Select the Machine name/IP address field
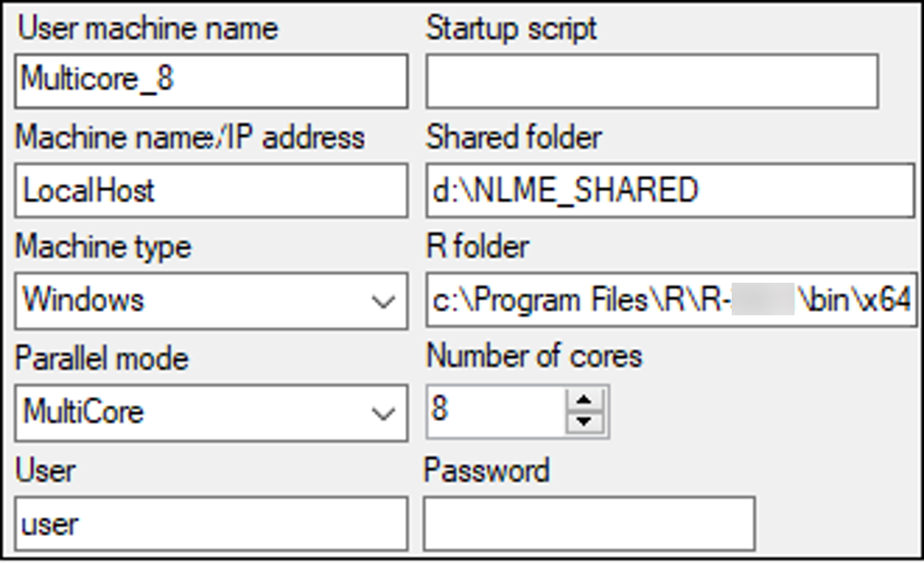This screenshot has width=924, height=563. (x=212, y=191)
